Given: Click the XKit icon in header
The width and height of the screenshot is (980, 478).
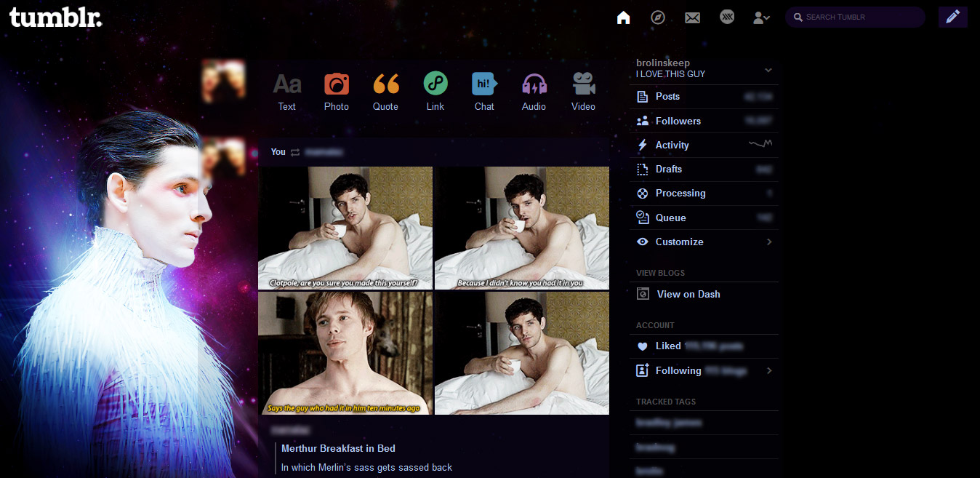Looking at the screenshot, I should coord(727,17).
